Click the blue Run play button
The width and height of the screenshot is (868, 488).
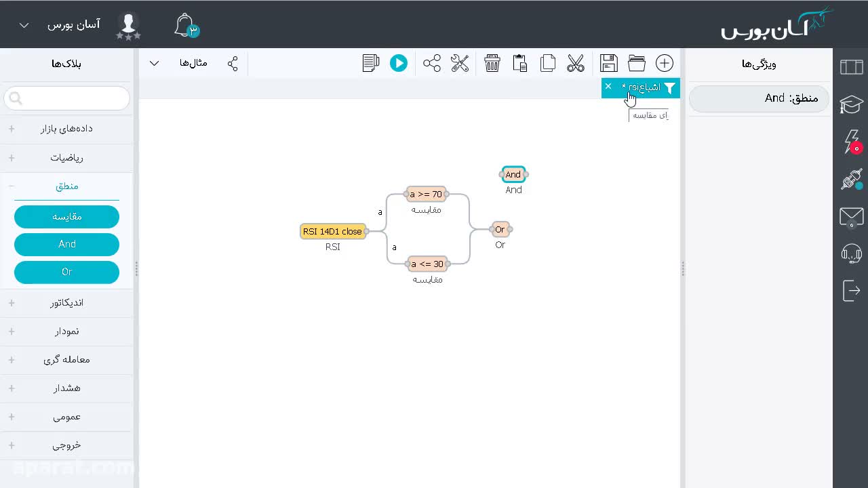399,63
